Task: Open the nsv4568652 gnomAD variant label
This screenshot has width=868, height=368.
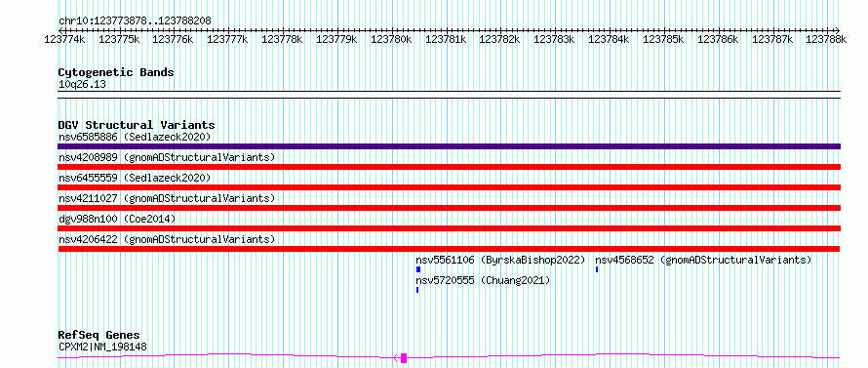Action: tap(703, 260)
